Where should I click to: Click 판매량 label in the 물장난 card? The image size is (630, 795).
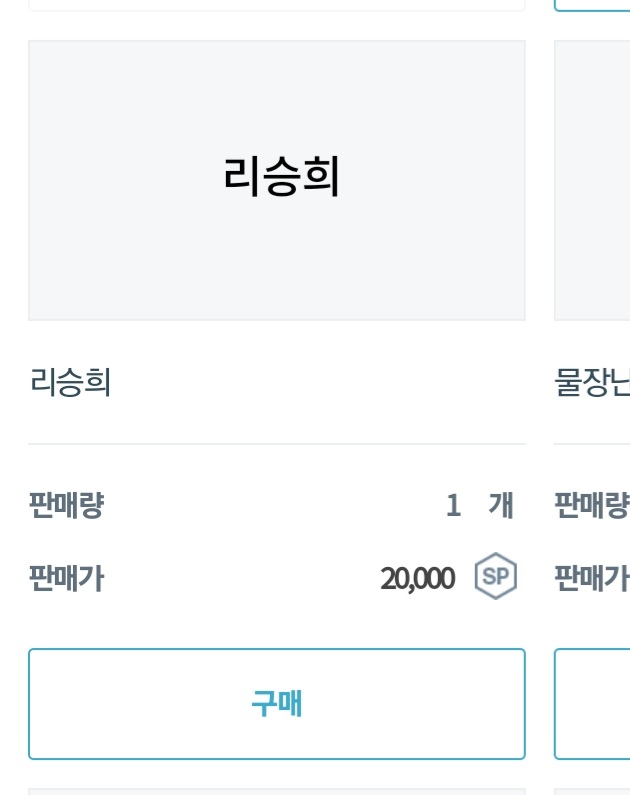click(592, 506)
